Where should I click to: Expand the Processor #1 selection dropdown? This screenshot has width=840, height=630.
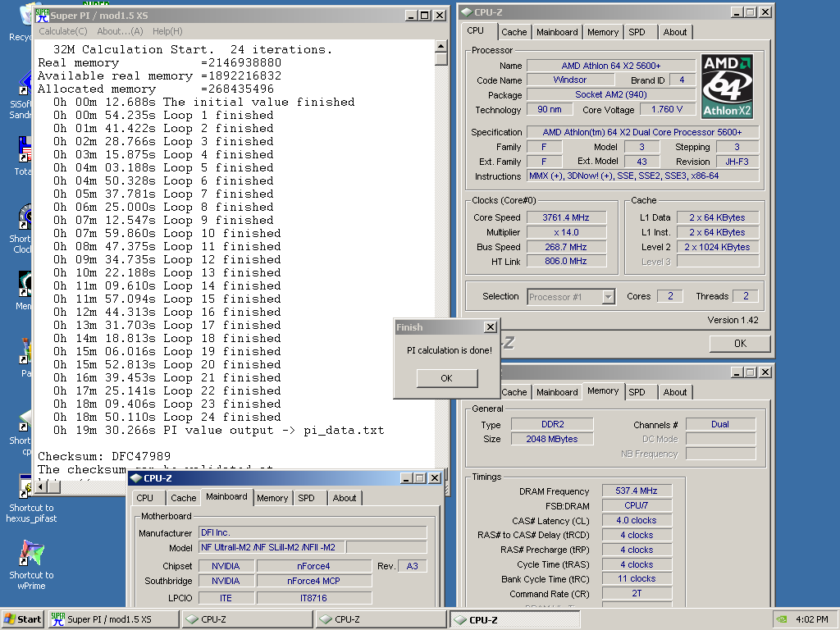[x=608, y=297]
